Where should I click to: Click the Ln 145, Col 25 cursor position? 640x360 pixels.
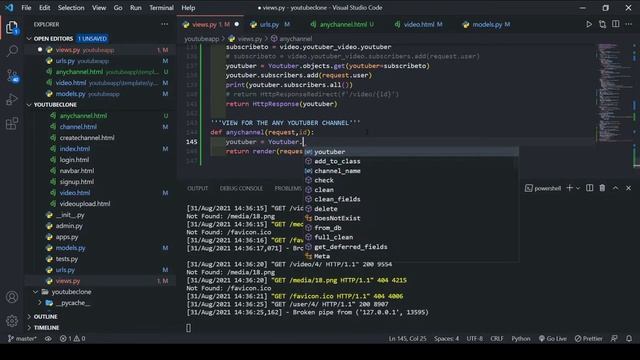click(407, 338)
